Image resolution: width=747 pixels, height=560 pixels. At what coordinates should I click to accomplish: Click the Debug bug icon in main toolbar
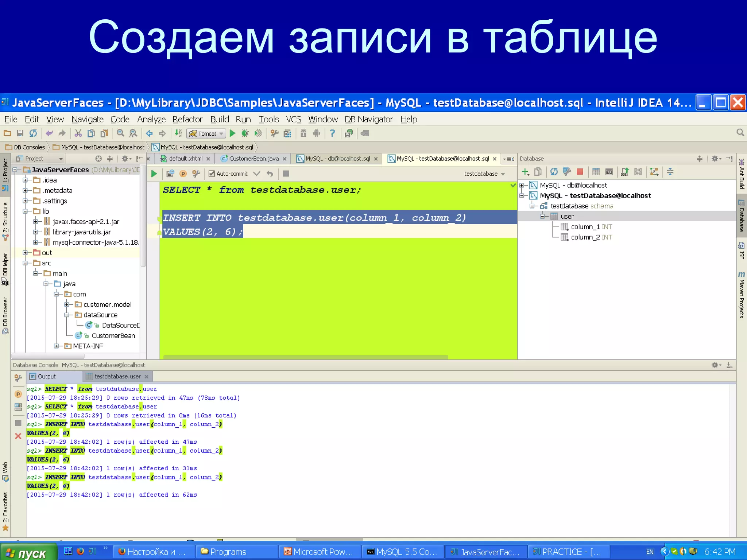(x=245, y=133)
